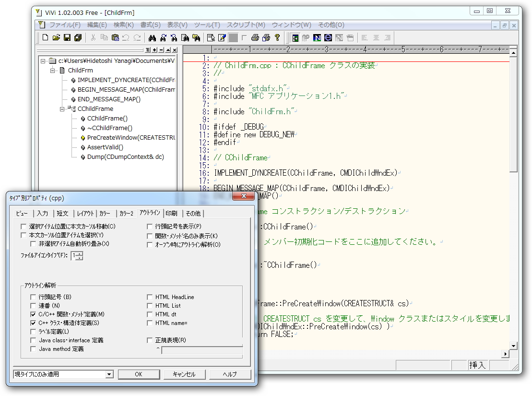Screen dimensions: 532x396
Task: Click outline panel expand-all plus button
Action: [154, 50]
